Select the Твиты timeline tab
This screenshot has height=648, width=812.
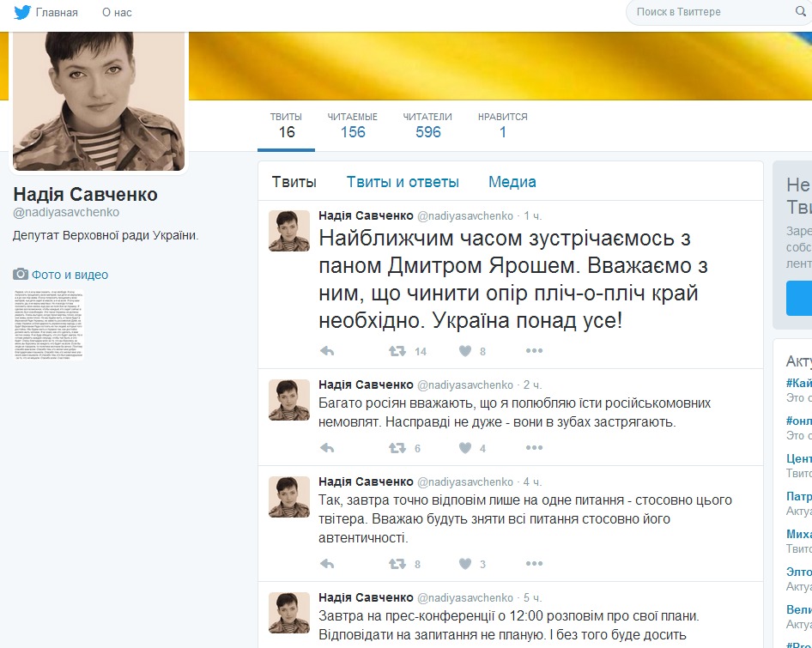point(294,182)
